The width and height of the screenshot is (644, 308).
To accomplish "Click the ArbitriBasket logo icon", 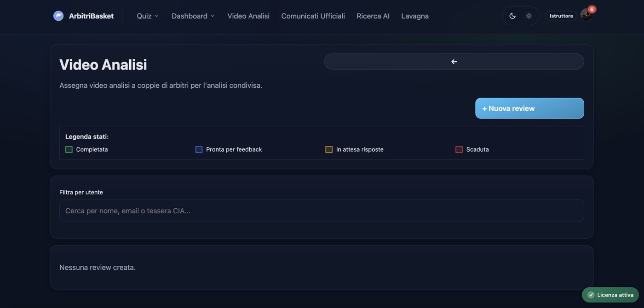I will 58,16.
